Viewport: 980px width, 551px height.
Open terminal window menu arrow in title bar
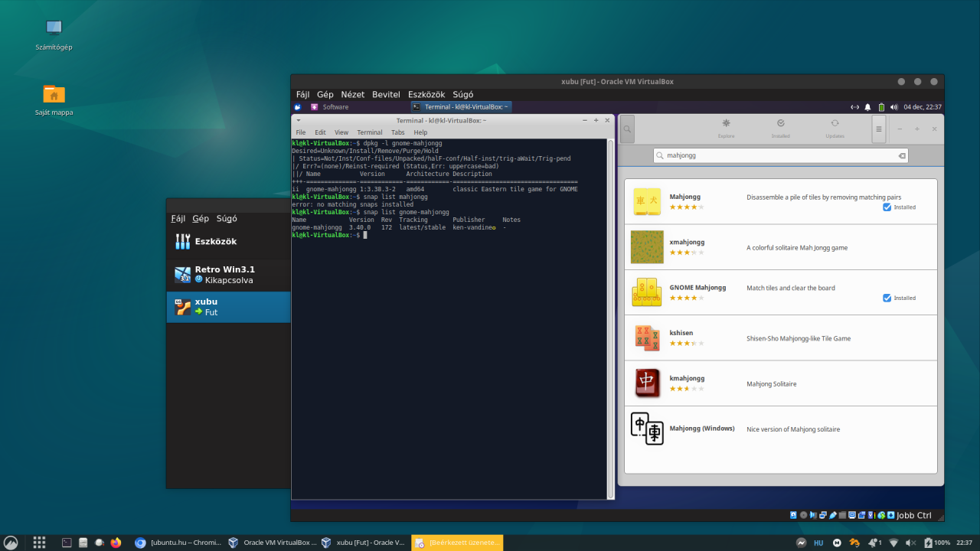(299, 121)
